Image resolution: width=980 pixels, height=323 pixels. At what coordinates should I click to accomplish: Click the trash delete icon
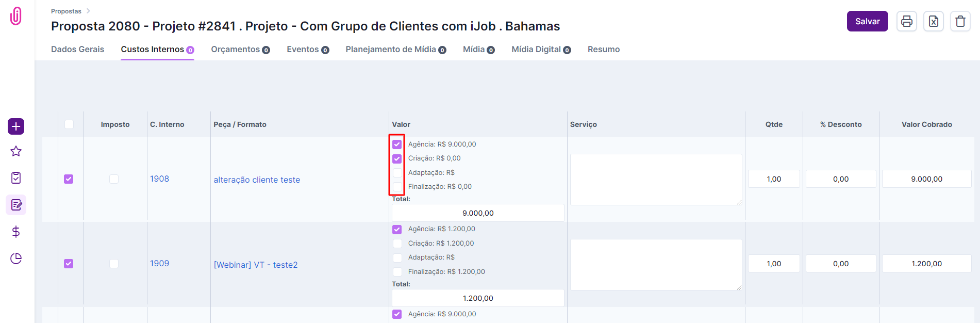point(960,21)
